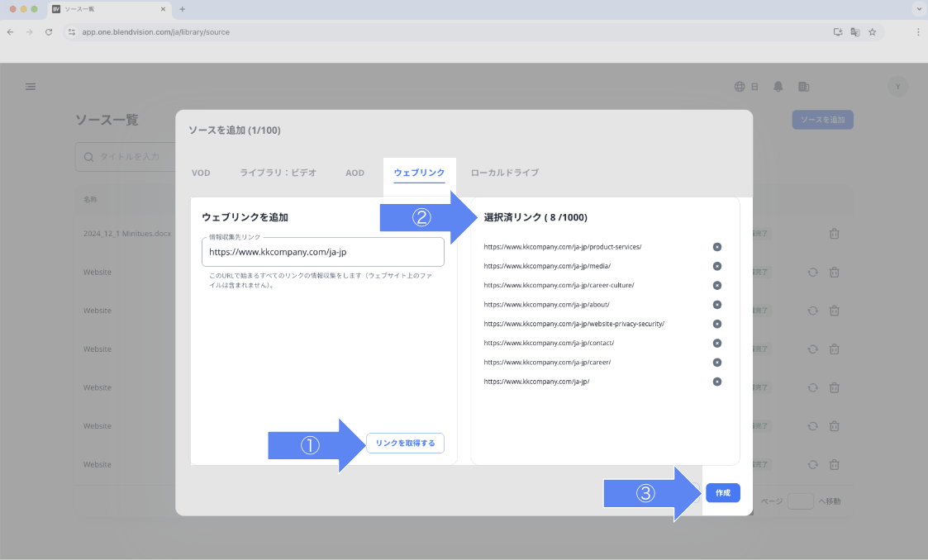The image size is (928, 560).
Task: Click the /ja-jp/media/ URL text
Action: 547,266
